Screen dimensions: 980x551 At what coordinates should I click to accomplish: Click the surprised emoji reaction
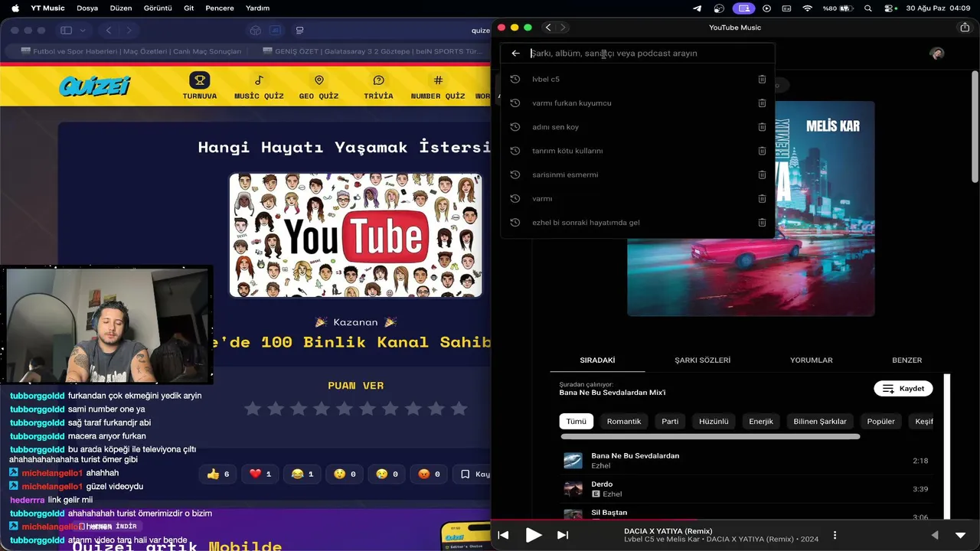point(345,474)
